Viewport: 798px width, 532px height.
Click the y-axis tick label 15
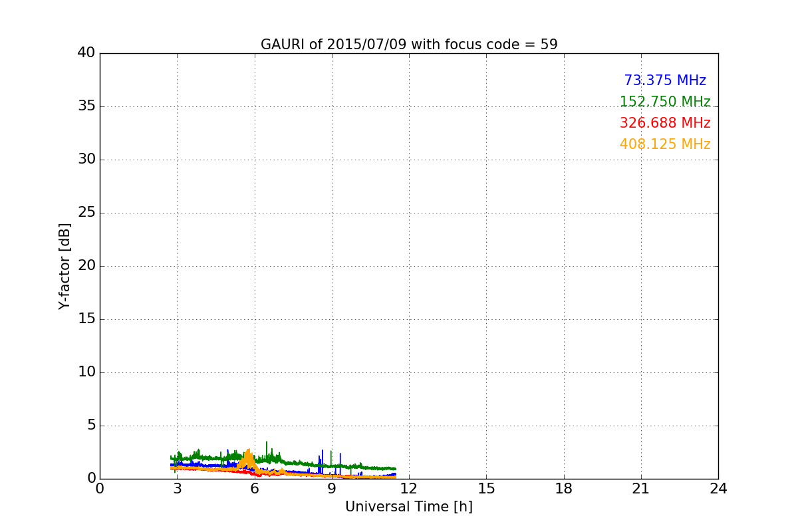tap(86, 319)
